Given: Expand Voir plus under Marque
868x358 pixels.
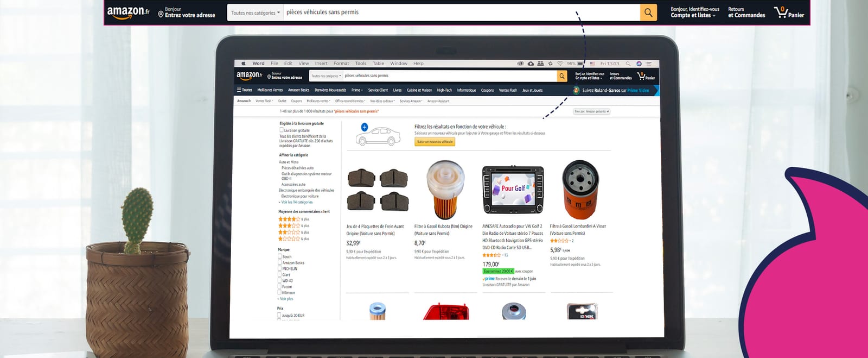Looking at the screenshot, I should click(x=285, y=299).
